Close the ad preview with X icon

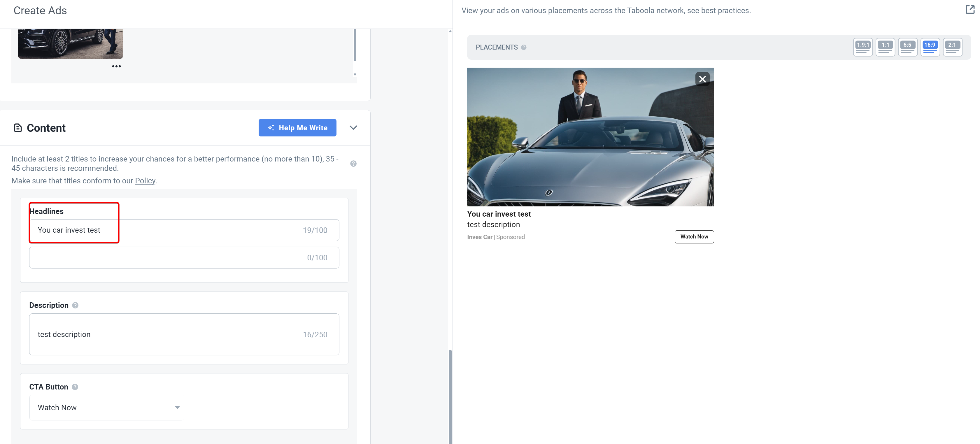coord(702,79)
